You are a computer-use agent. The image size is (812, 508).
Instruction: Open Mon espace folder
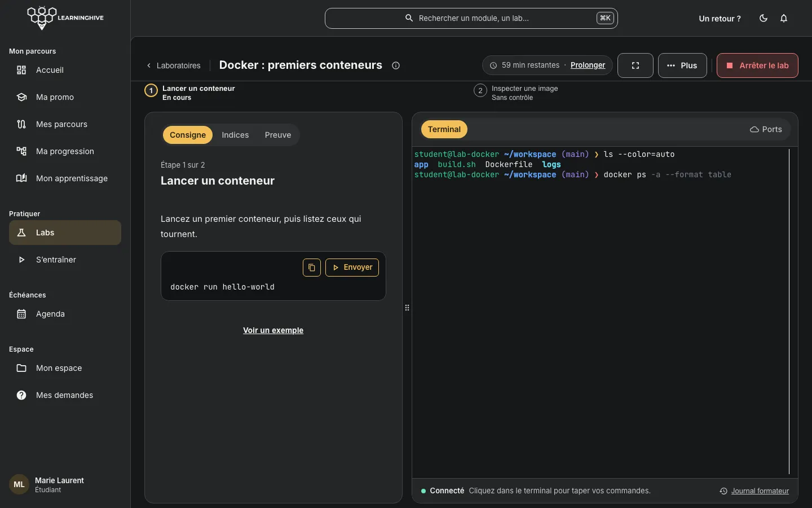click(x=65, y=368)
